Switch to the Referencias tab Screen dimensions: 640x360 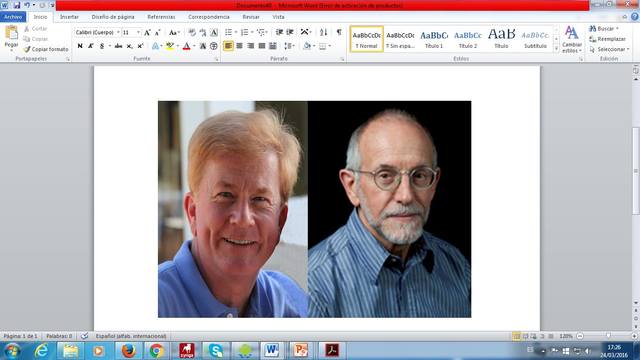point(161,17)
